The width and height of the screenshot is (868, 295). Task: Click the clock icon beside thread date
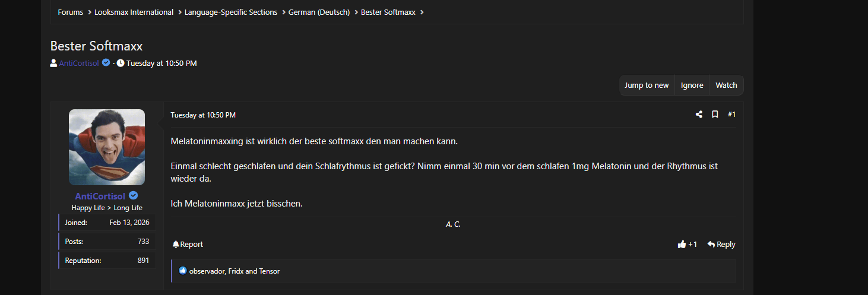pos(121,64)
